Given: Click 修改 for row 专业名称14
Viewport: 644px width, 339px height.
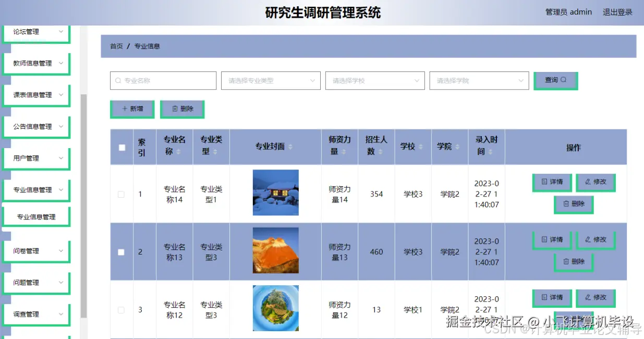Looking at the screenshot, I should [x=595, y=182].
